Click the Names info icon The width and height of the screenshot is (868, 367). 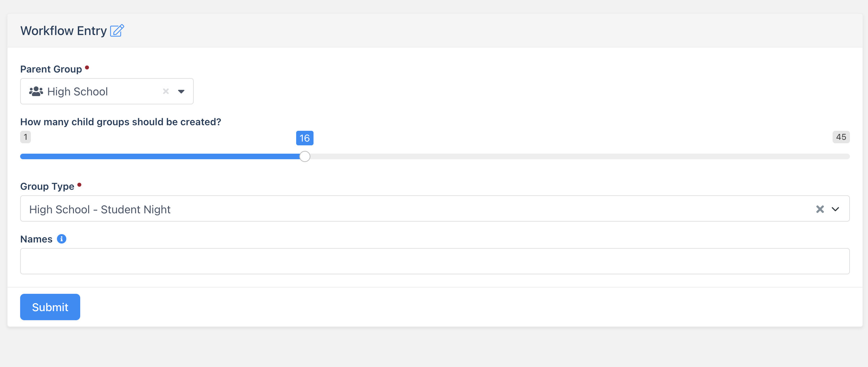point(61,239)
